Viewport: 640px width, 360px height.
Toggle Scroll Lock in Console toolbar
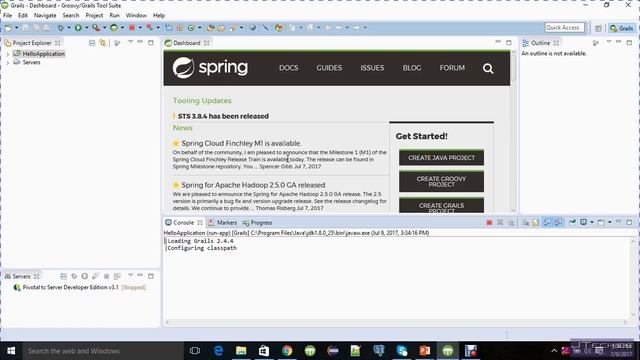tap(536, 222)
